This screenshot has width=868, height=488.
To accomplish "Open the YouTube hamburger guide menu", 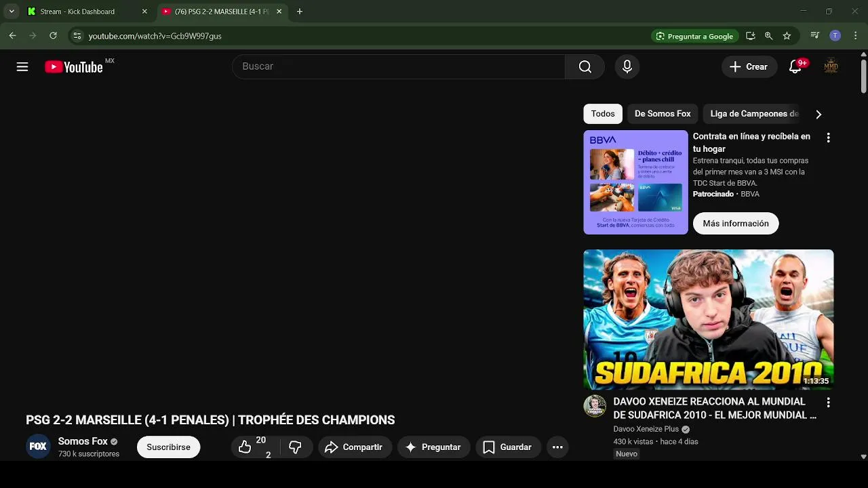I will click(x=22, y=66).
